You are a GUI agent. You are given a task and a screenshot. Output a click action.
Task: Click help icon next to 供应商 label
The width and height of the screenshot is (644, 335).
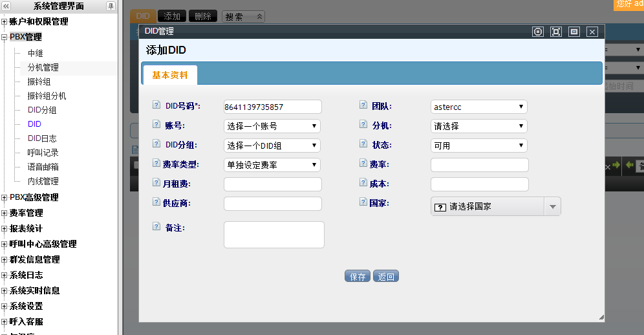pos(156,202)
